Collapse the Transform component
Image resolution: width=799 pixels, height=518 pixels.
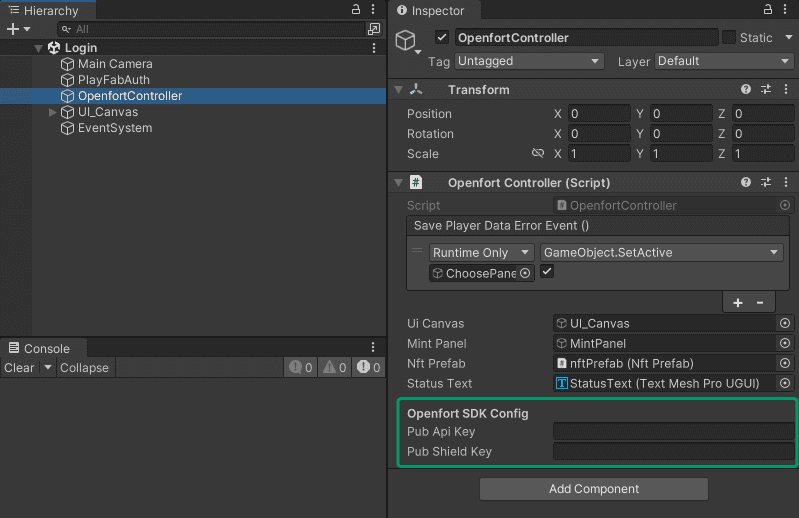click(398, 90)
